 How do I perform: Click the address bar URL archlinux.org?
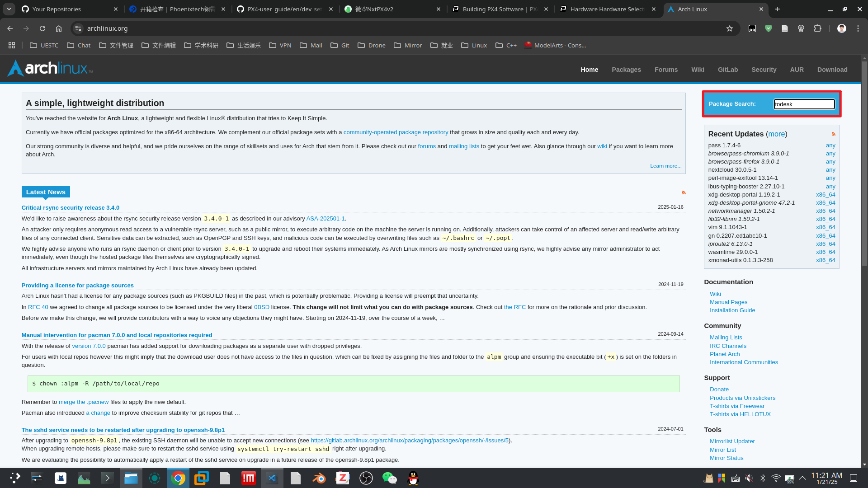(x=107, y=28)
